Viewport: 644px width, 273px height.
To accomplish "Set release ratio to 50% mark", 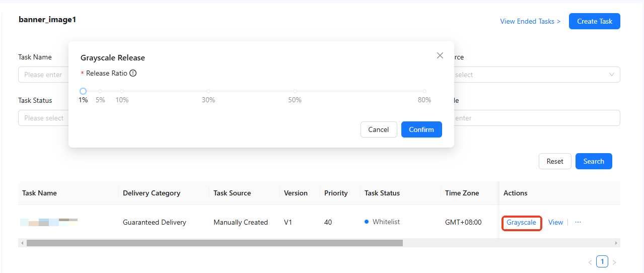I will [x=295, y=91].
